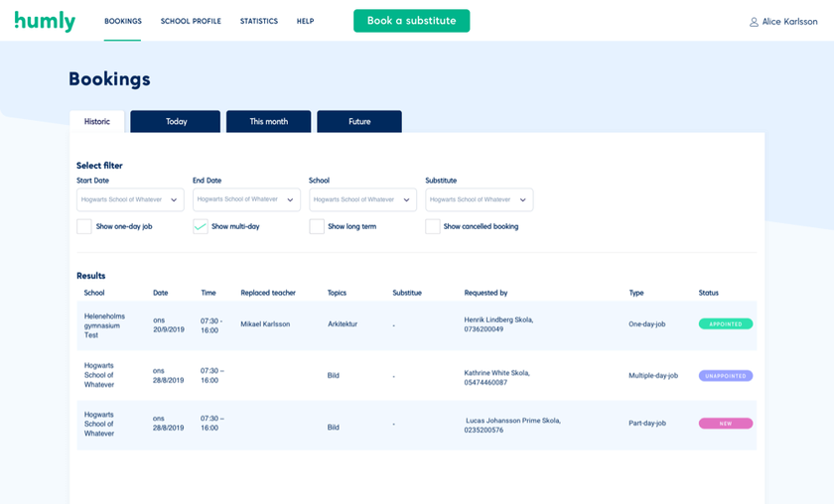
Task: Open the Start Date dropdown
Action: coord(130,199)
